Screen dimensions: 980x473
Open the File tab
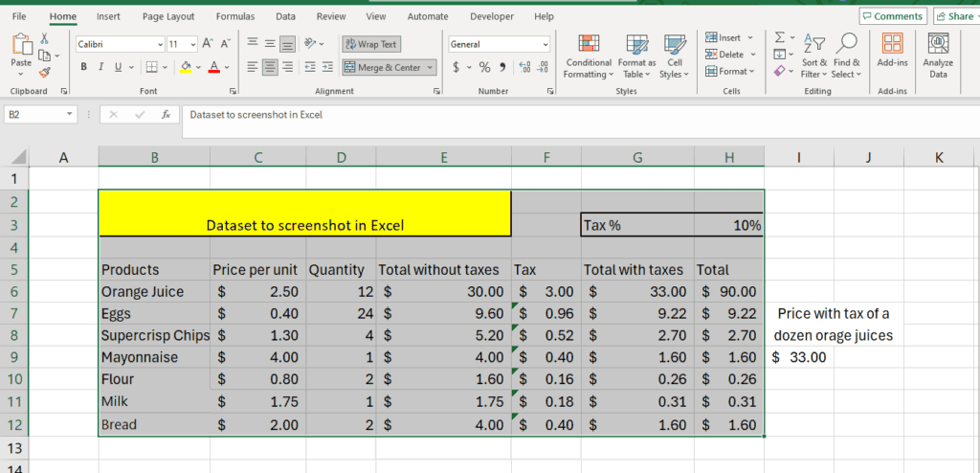point(19,16)
